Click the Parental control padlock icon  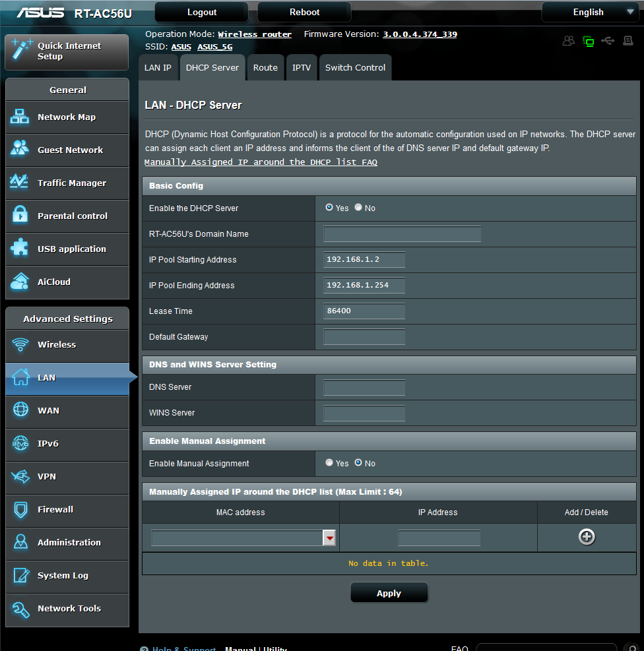(20, 214)
